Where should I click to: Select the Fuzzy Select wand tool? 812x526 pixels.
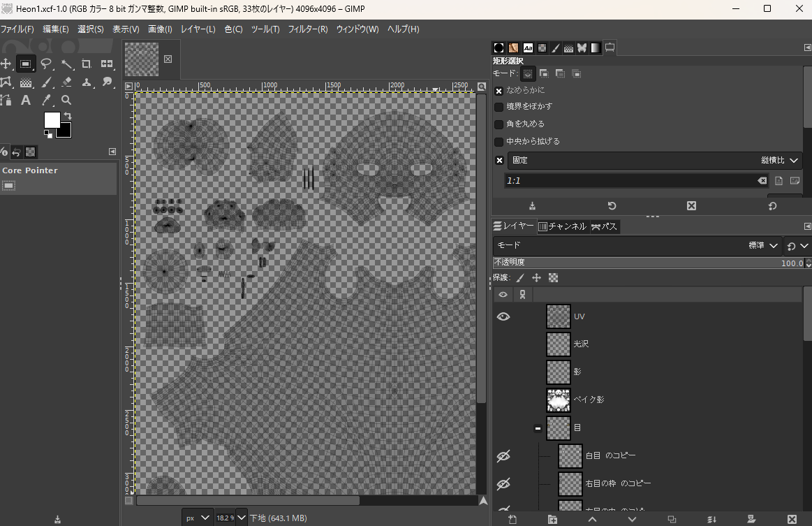[66, 64]
